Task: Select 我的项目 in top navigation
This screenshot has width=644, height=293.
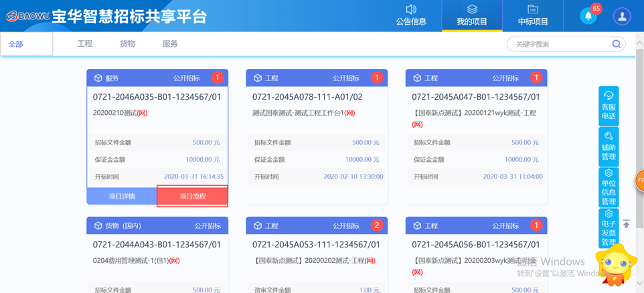Action: (472, 16)
